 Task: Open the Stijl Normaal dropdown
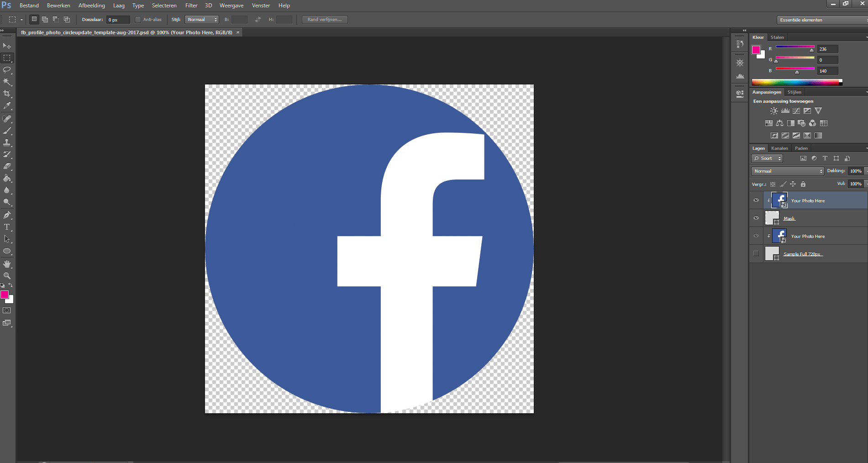tap(202, 20)
